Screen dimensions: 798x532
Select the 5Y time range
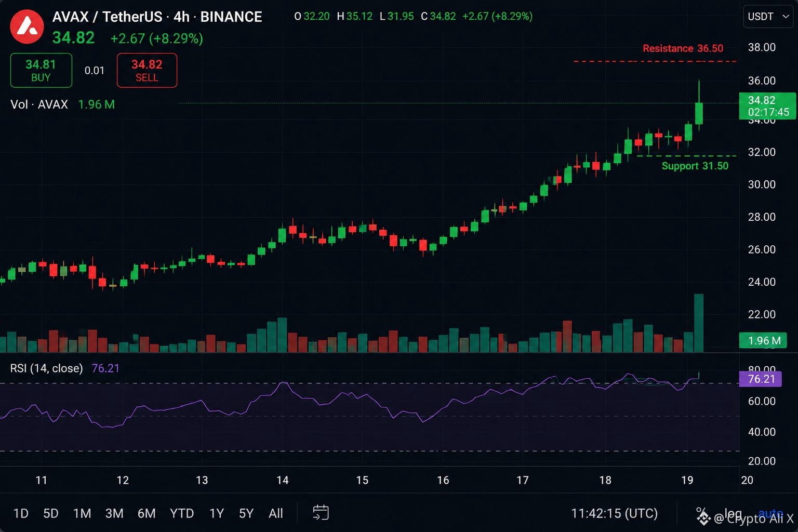[246, 513]
